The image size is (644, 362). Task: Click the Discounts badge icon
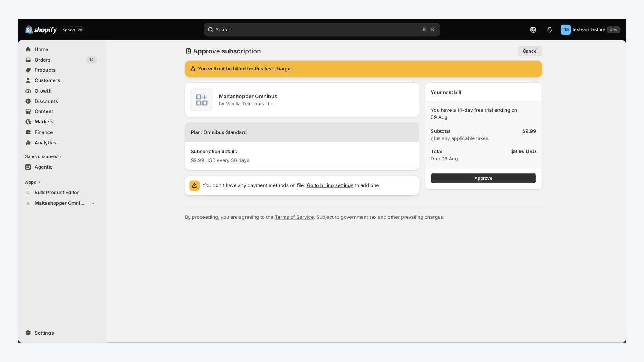point(28,101)
